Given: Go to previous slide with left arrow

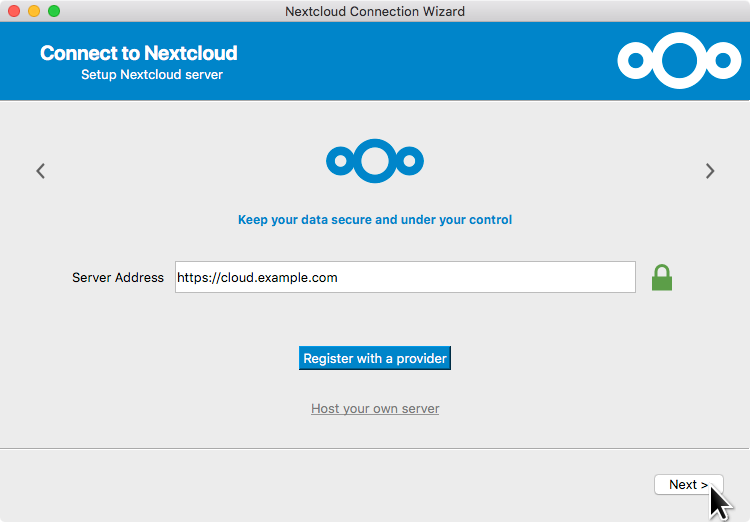Looking at the screenshot, I should [x=41, y=171].
